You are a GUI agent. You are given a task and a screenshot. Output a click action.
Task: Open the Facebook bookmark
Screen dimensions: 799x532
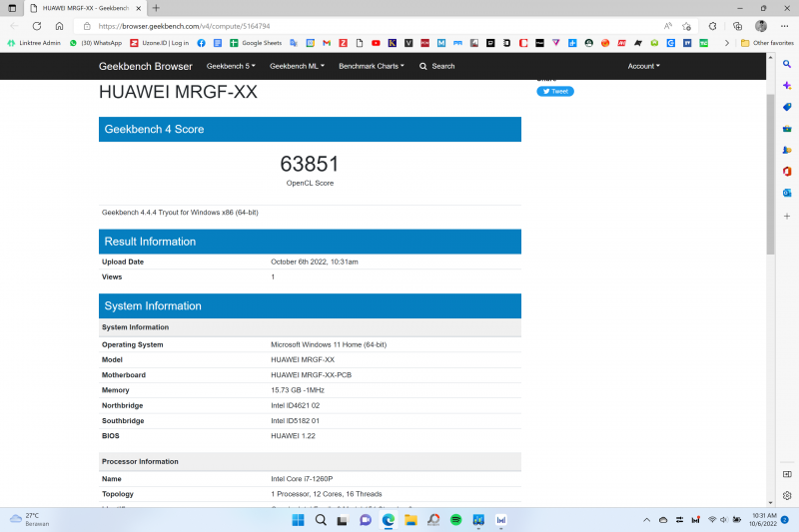pyautogui.click(x=202, y=43)
